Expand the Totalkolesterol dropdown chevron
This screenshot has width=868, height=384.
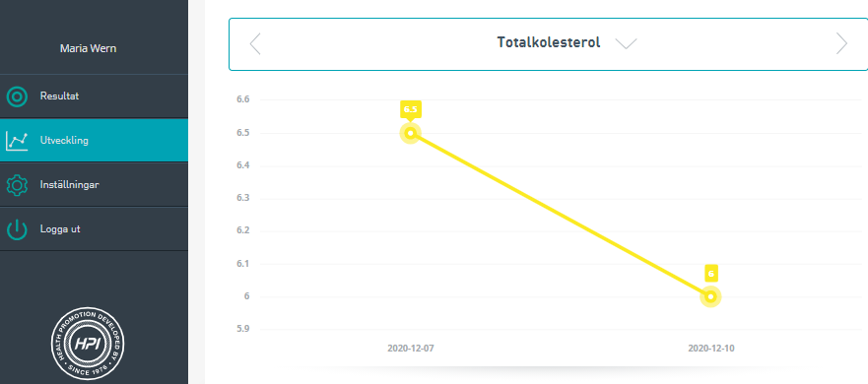tap(626, 43)
